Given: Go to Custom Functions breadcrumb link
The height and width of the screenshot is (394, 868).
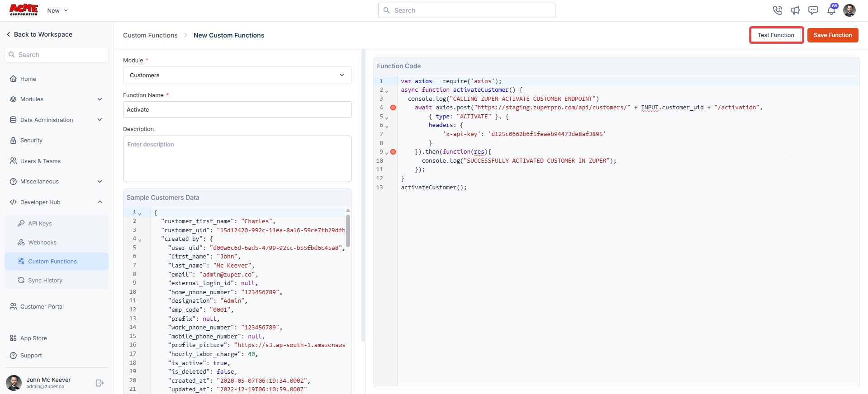Looking at the screenshot, I should click(x=150, y=35).
